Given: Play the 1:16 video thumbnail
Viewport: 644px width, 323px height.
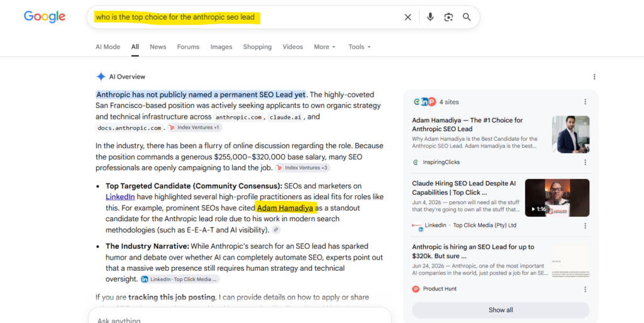Looking at the screenshot, I should tap(557, 198).
